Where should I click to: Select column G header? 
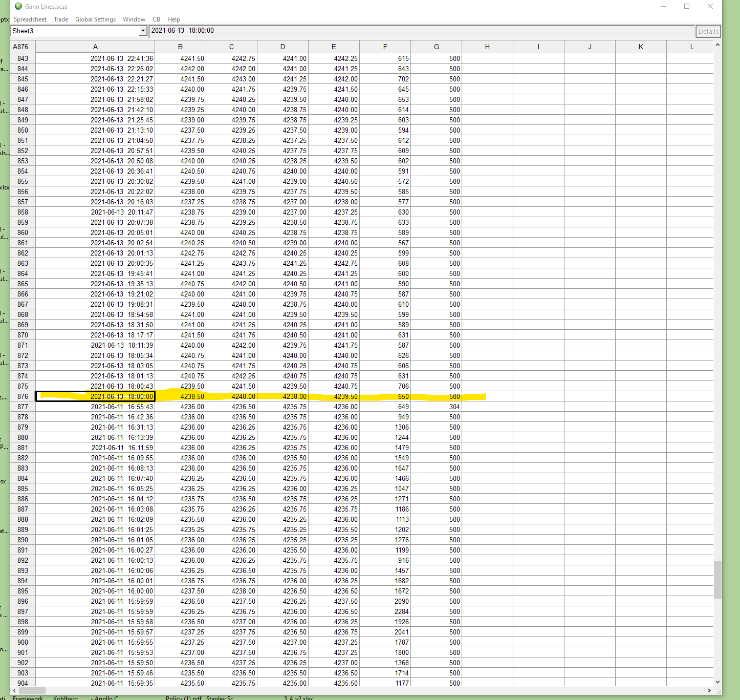[x=436, y=47]
